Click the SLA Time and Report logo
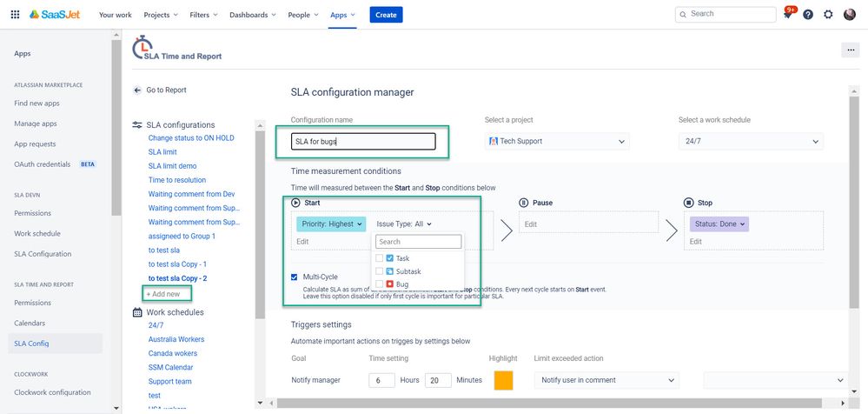The height and width of the screenshot is (414, 868). (x=177, y=48)
